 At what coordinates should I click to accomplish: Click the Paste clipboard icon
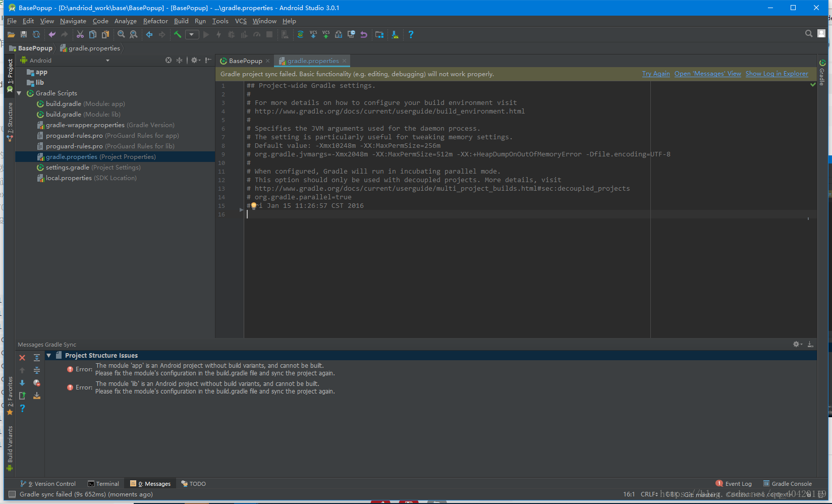(x=105, y=35)
